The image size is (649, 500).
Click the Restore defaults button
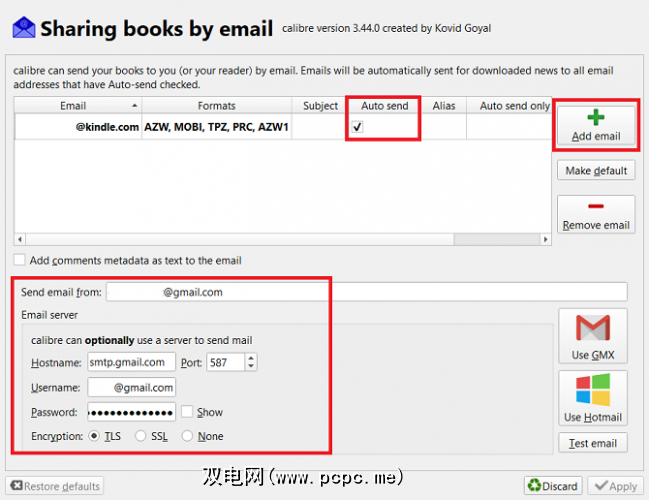[x=55, y=486]
